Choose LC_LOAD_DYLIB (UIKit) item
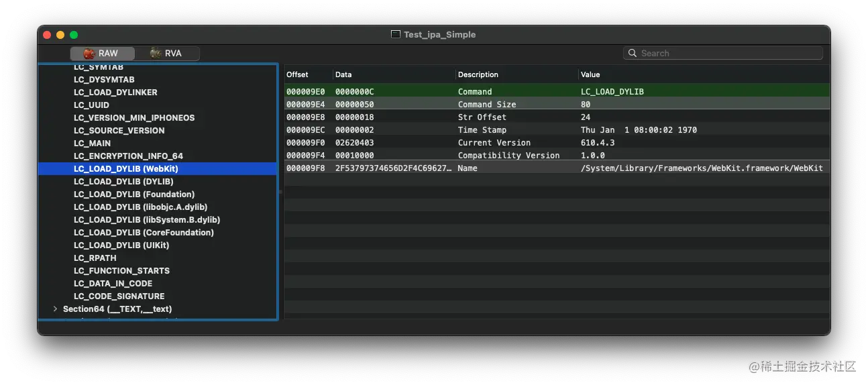Viewport: 868px width, 385px height. 121,245
